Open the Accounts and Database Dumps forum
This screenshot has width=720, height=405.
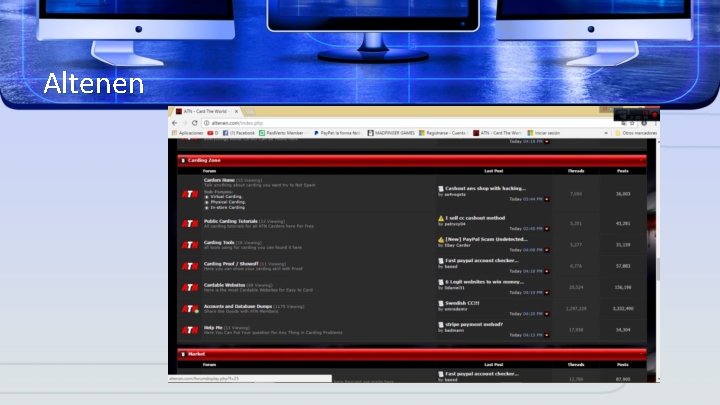pyautogui.click(x=238, y=306)
